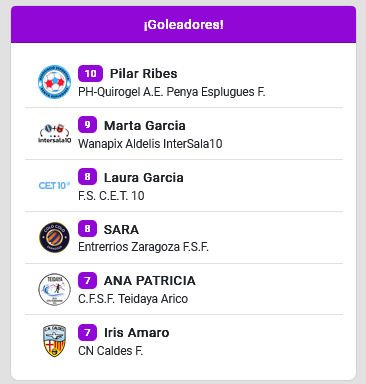Click the Colo Colo Zaragoza crest
This screenshot has width=366, height=384.
coord(54,238)
